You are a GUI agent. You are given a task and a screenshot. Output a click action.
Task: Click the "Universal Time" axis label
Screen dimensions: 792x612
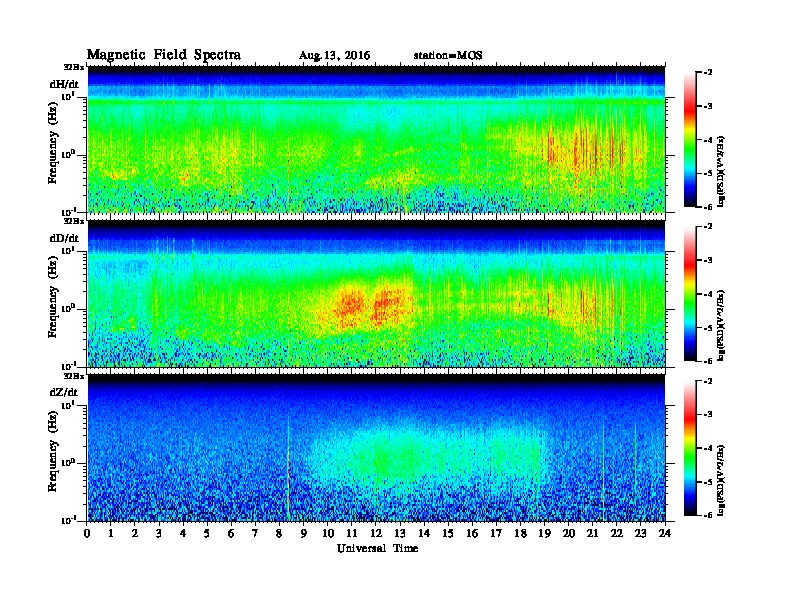pyautogui.click(x=378, y=548)
